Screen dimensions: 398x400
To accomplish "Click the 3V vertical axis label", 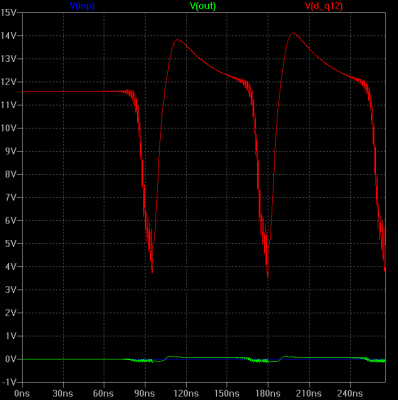I will pos(10,290).
